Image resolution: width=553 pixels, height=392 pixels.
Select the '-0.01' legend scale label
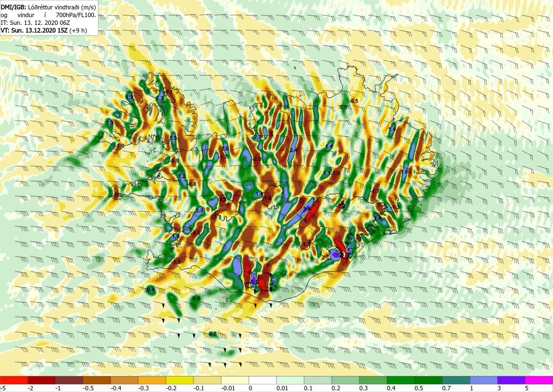pos(228,388)
